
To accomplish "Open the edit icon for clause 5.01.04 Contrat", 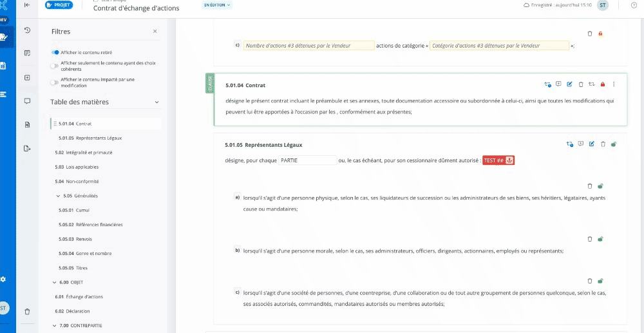I will pyautogui.click(x=569, y=84).
